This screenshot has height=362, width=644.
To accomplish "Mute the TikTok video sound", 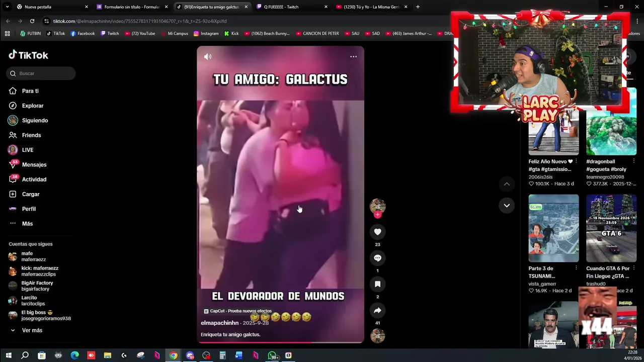I will click(x=208, y=57).
